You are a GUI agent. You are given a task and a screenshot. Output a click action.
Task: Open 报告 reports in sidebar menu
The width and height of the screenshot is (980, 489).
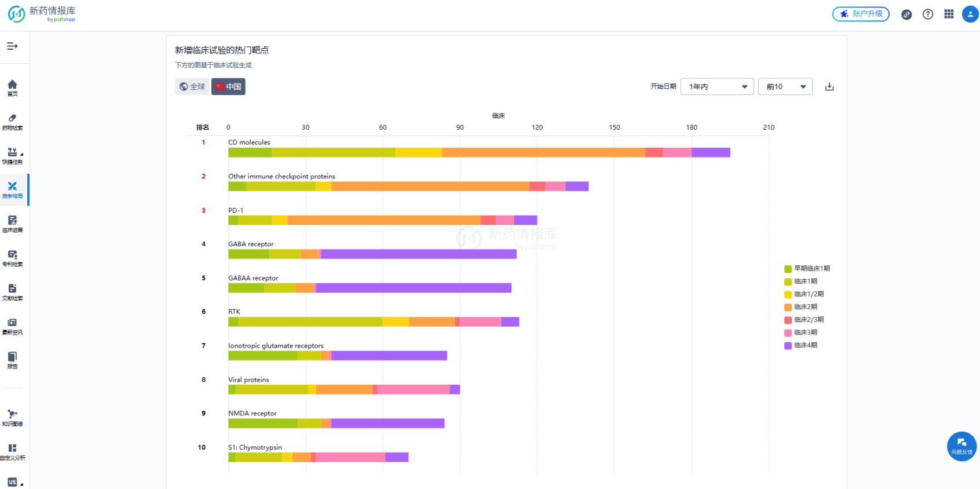tap(12, 360)
